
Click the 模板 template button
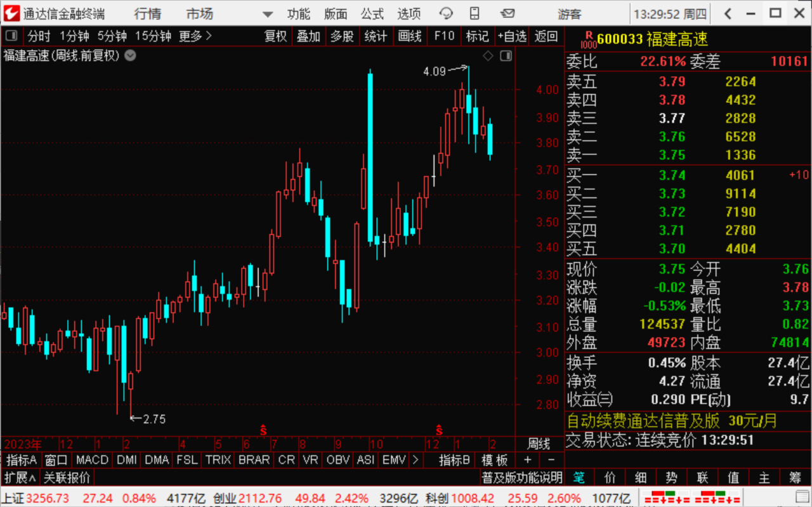coord(495,459)
